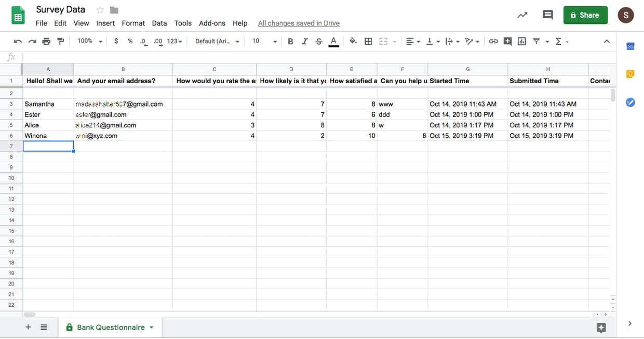Select the Paint format tool
Image resolution: width=644 pixels, height=339 pixels.
(61, 41)
